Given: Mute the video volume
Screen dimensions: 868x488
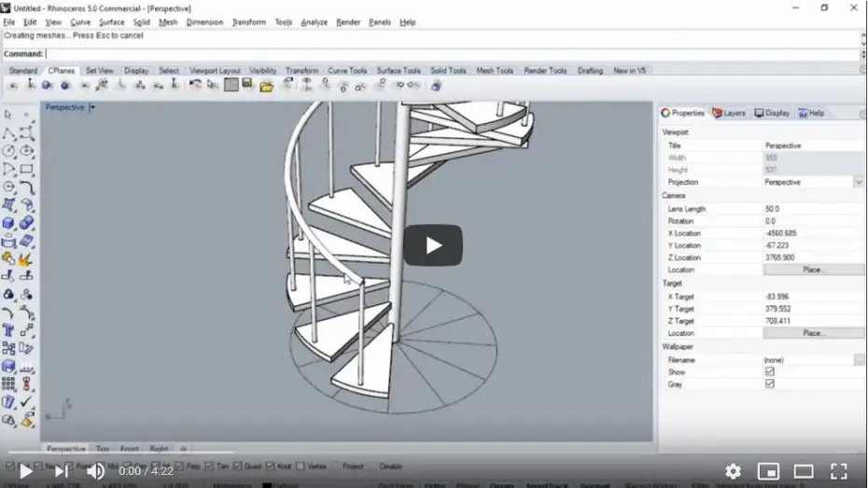Looking at the screenshot, I should [x=95, y=471].
